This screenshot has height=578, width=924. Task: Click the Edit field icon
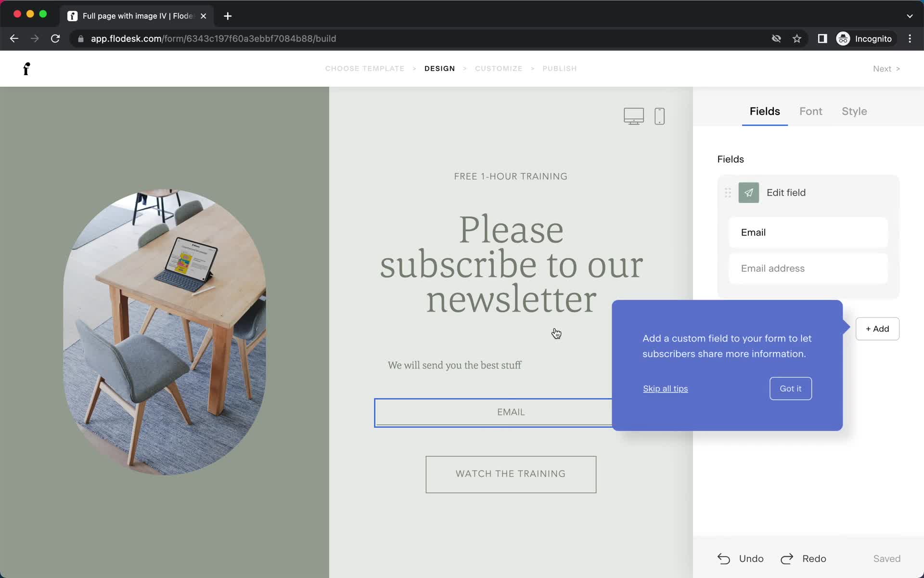[748, 193]
